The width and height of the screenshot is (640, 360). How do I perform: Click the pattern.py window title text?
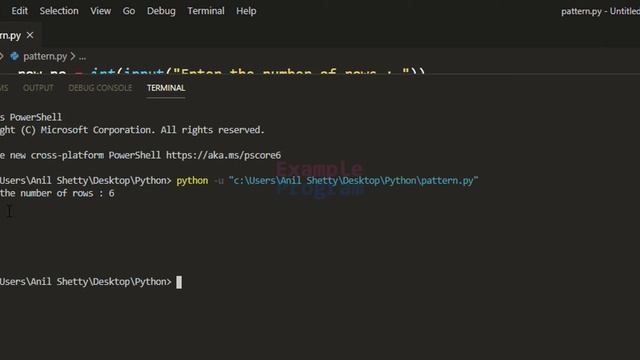[600, 11]
